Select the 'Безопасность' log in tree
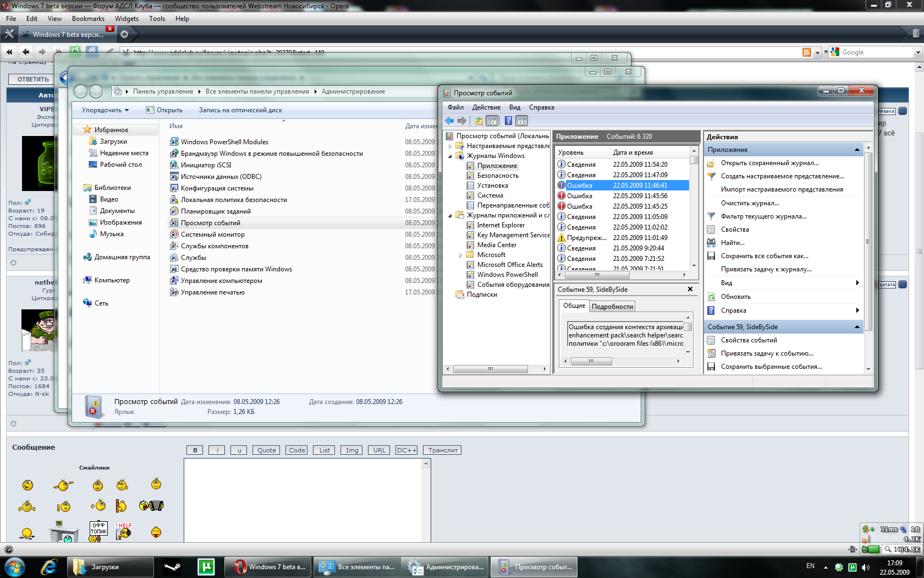 [497, 176]
